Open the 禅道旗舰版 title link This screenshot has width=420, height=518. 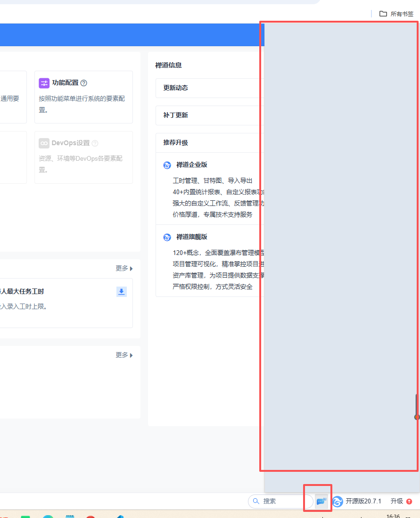tap(192, 237)
